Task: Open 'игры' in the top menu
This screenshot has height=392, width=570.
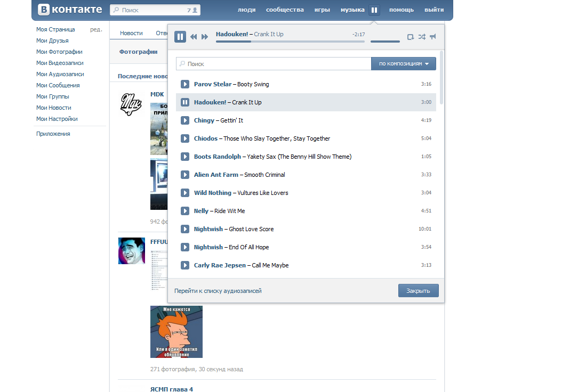Action: click(x=322, y=10)
